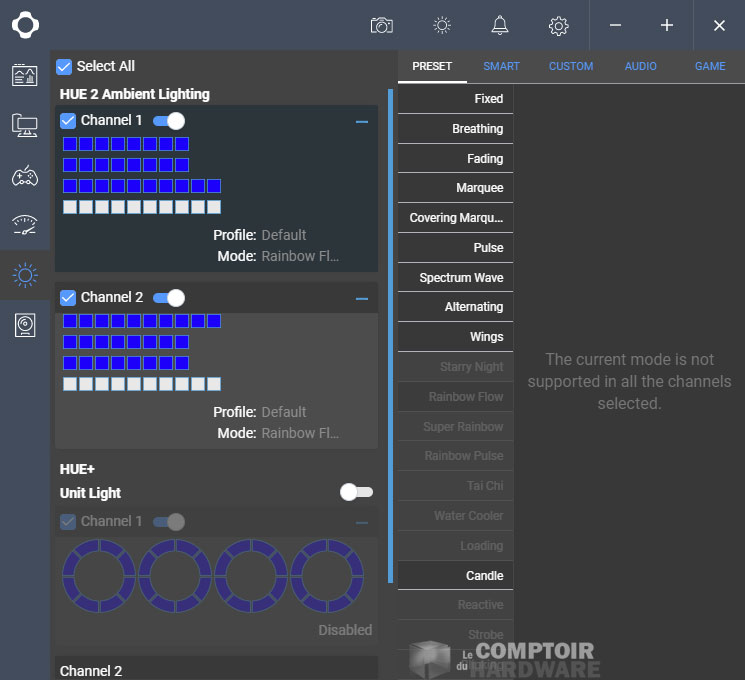Collapse the HUE 2 Channel 2 panel
This screenshot has height=680, width=745.
pos(362,298)
